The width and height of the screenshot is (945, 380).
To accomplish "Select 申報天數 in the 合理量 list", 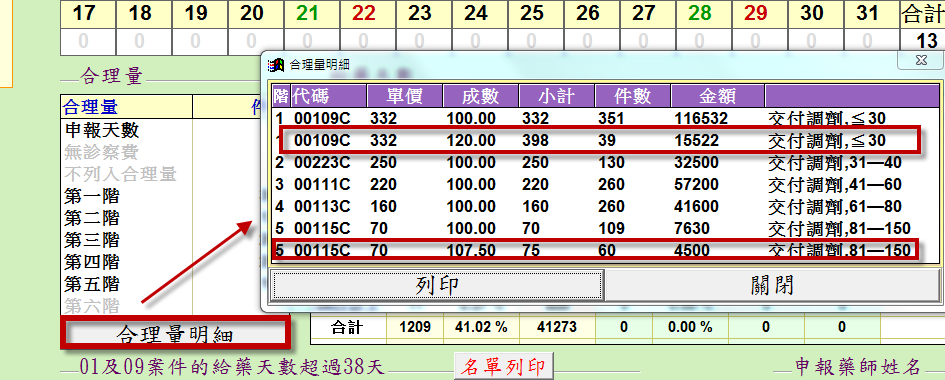I will pos(102,131).
